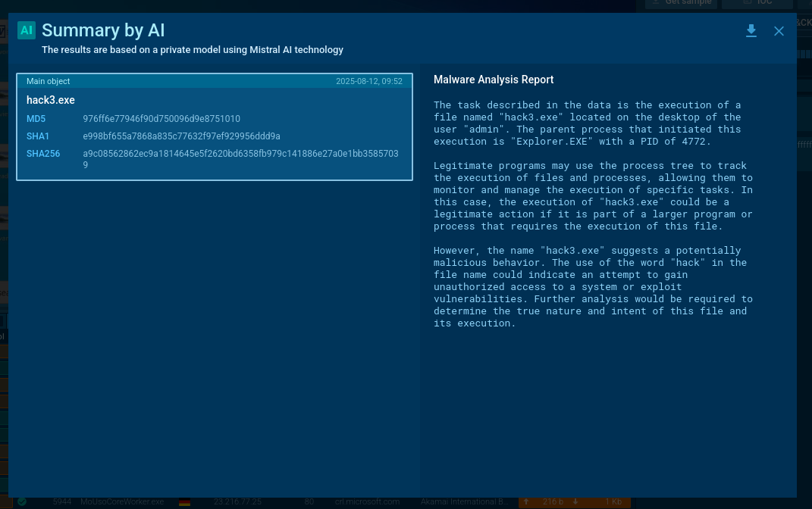Click the paragraph starting 'Legitimate programs may use'
Viewport: 812px width, 509px height.
(593, 195)
